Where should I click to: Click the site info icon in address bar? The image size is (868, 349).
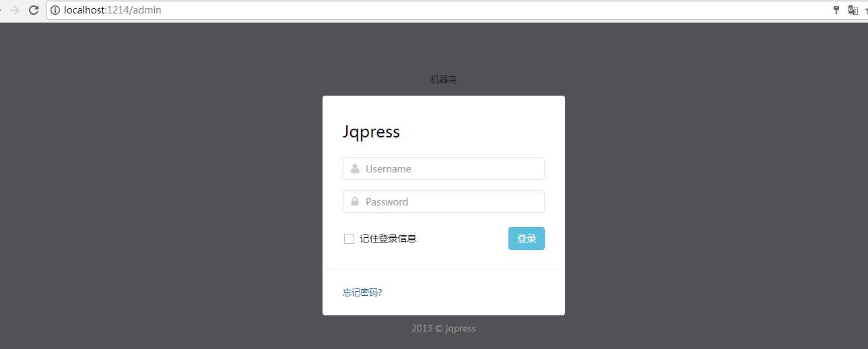click(x=55, y=10)
